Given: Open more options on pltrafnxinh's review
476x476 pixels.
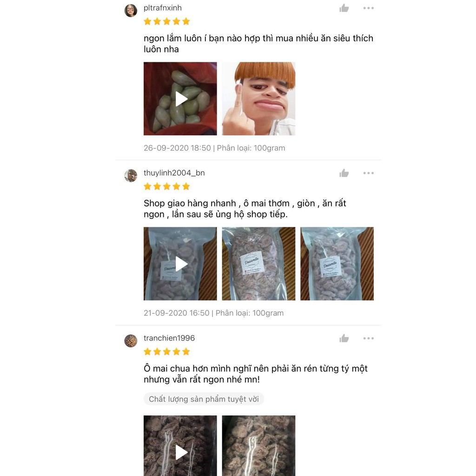Looking at the screenshot, I should coord(368,8).
